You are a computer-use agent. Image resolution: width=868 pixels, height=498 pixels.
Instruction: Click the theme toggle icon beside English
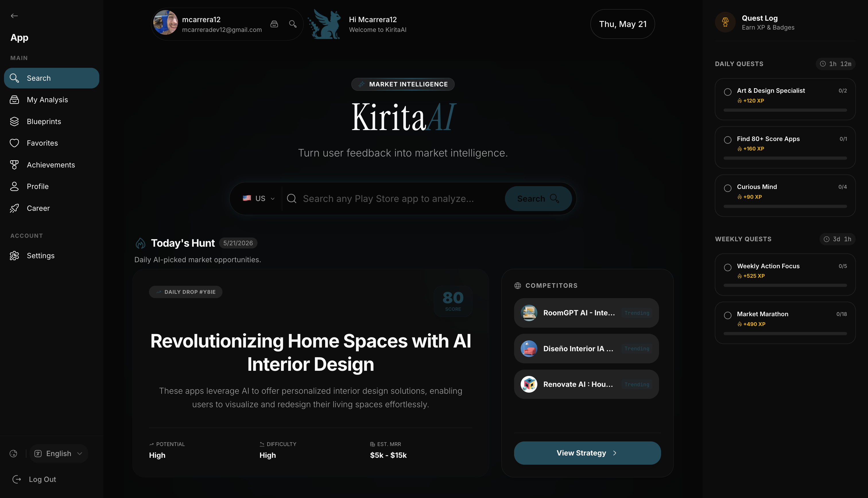(13, 453)
